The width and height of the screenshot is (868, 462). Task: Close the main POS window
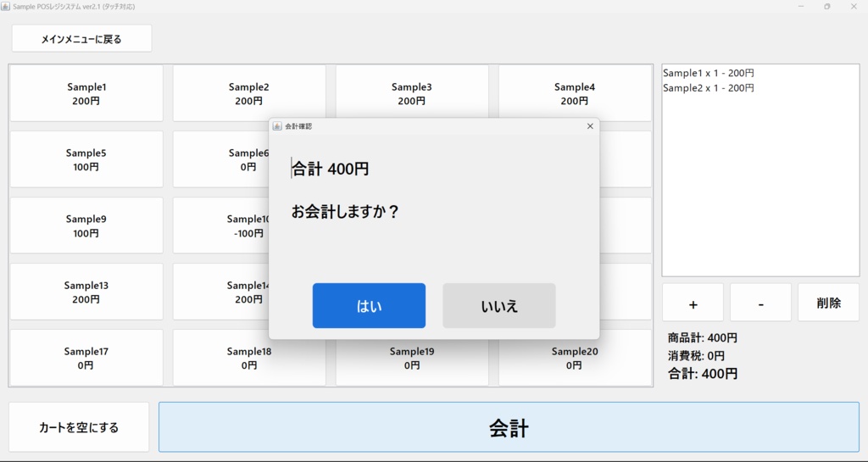tap(854, 7)
